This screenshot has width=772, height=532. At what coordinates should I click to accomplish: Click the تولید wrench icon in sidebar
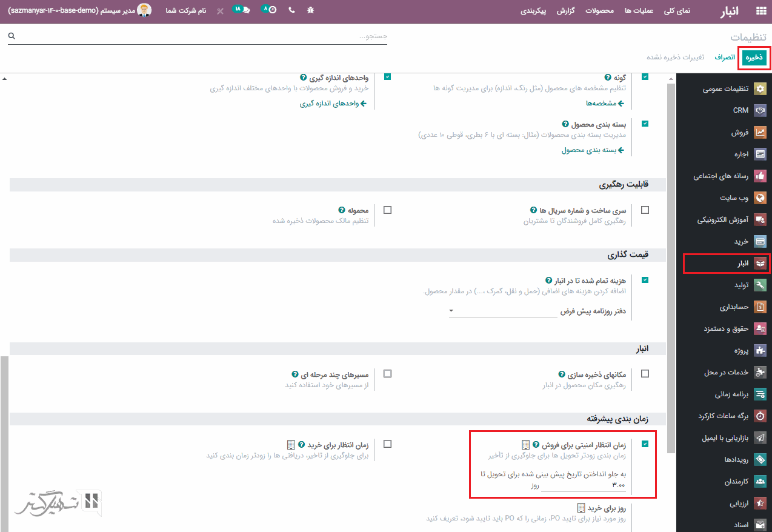(760, 285)
